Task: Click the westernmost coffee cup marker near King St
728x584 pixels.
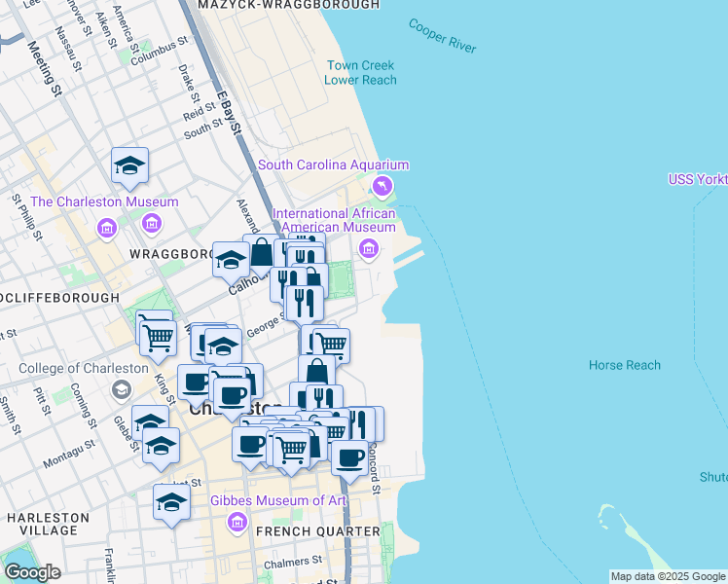Action: tap(196, 383)
